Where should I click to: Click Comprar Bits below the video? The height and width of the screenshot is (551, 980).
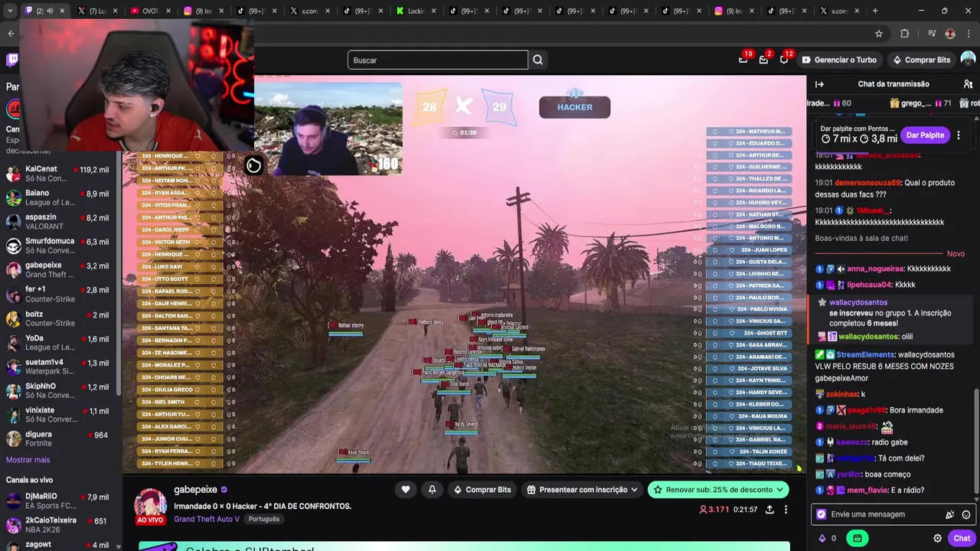point(482,490)
